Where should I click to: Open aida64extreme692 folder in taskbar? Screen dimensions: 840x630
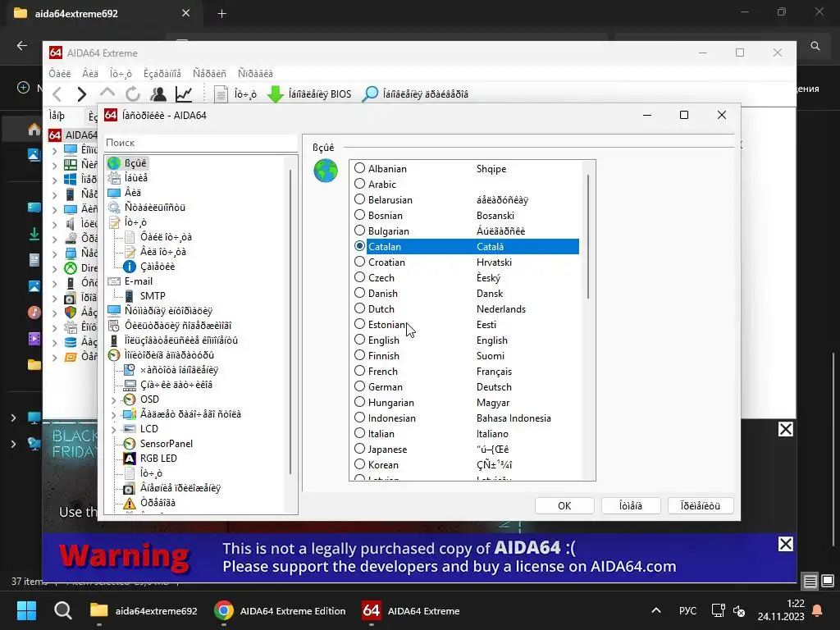pos(144,610)
